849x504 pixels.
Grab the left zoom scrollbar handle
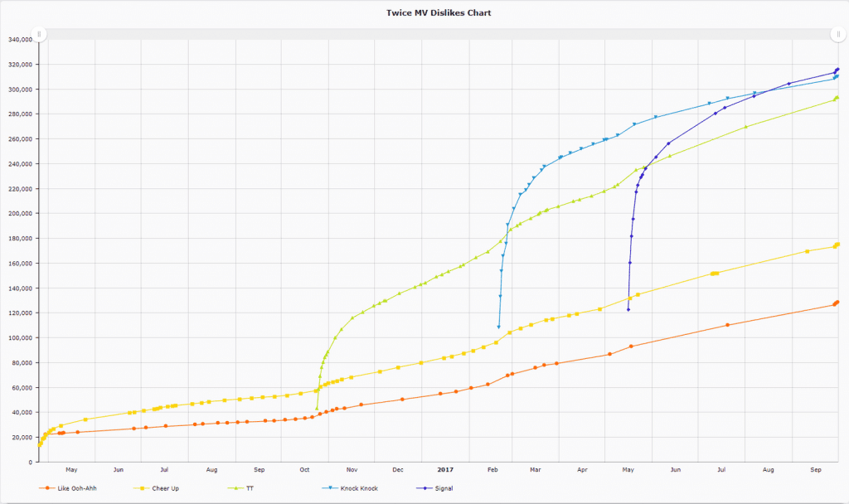pyautogui.click(x=39, y=34)
